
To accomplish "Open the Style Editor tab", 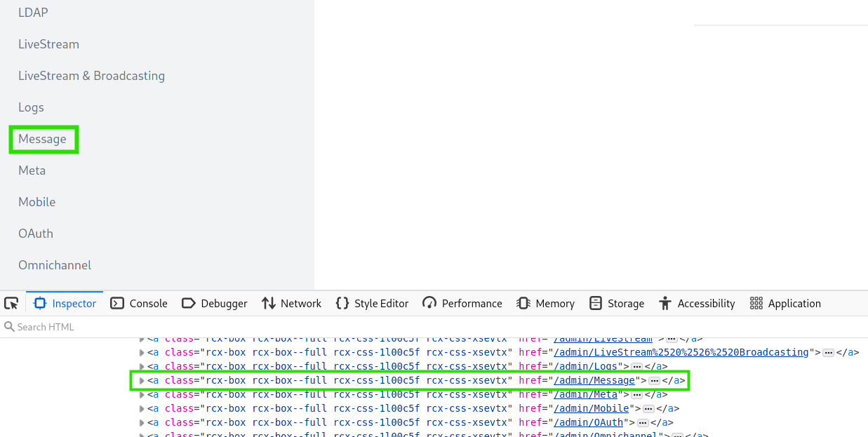I will (372, 303).
